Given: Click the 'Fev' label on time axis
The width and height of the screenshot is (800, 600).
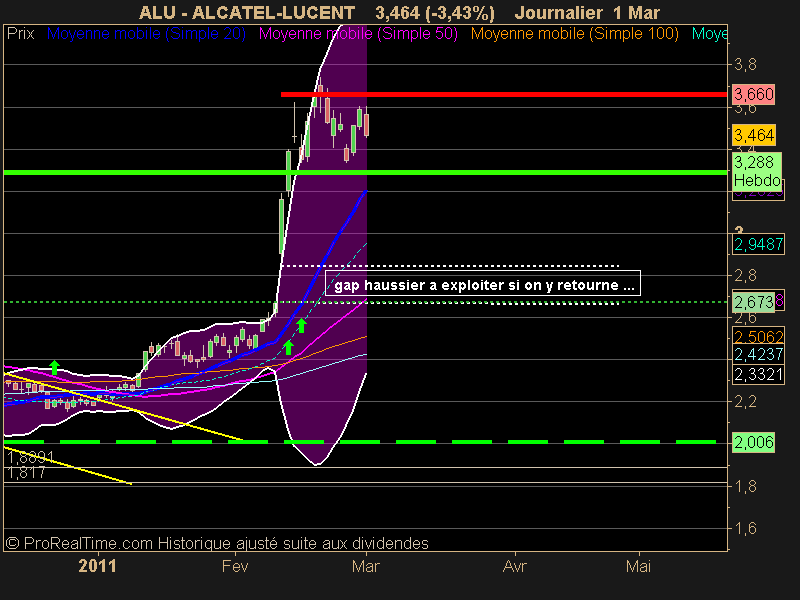Looking at the screenshot, I should [235, 566].
